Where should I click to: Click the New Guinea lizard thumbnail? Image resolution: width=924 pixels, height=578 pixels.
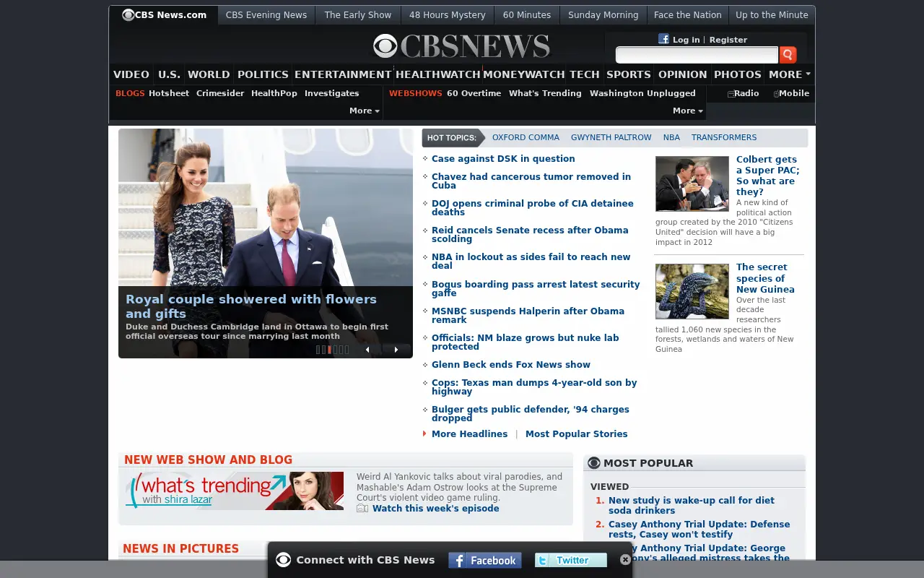click(692, 291)
